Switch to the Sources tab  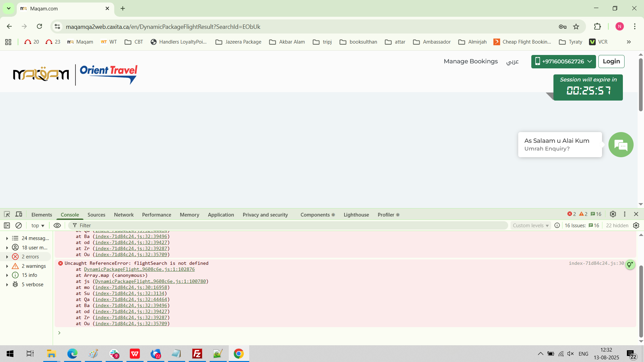point(96,215)
